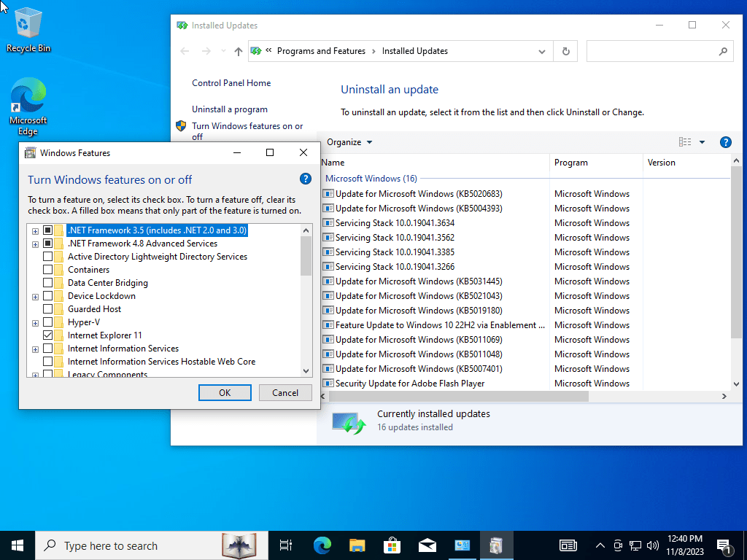
Task: Sort updates by the Name column header
Action: 435,163
